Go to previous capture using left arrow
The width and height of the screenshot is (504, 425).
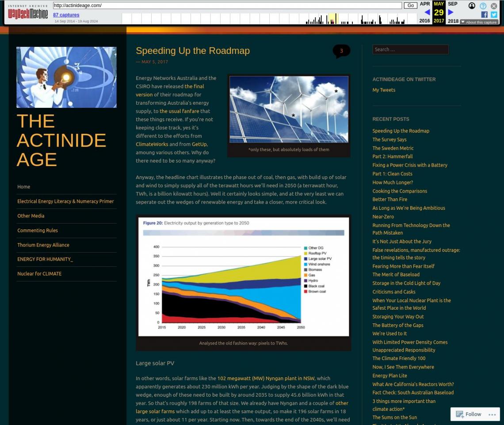[x=427, y=12]
